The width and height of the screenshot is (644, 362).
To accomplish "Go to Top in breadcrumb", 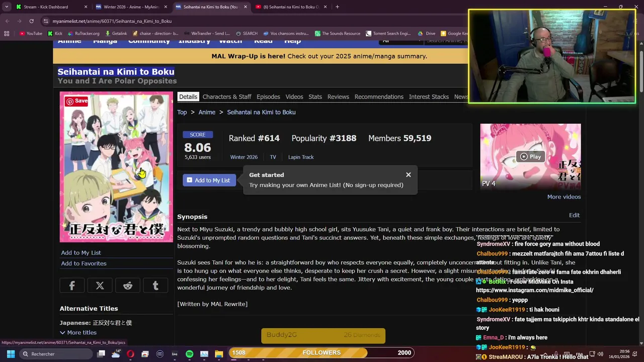I will point(182,112).
